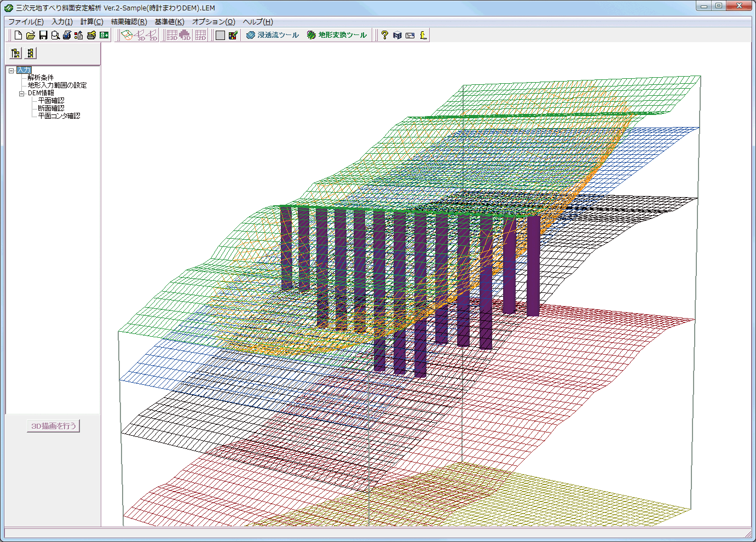Click the collapse tree icon above tree panel

point(31,53)
